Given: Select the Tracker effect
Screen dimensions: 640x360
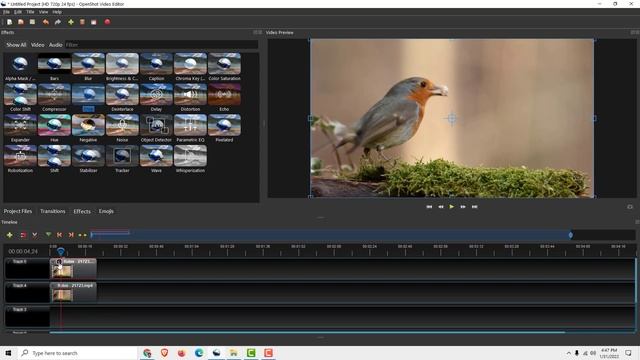Looking at the screenshot, I should [x=122, y=159].
